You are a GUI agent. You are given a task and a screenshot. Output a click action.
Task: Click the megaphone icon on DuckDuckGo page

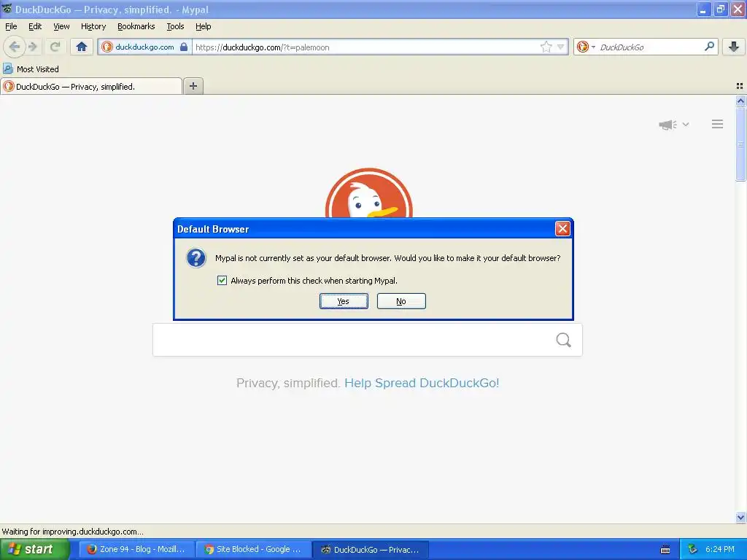point(667,125)
